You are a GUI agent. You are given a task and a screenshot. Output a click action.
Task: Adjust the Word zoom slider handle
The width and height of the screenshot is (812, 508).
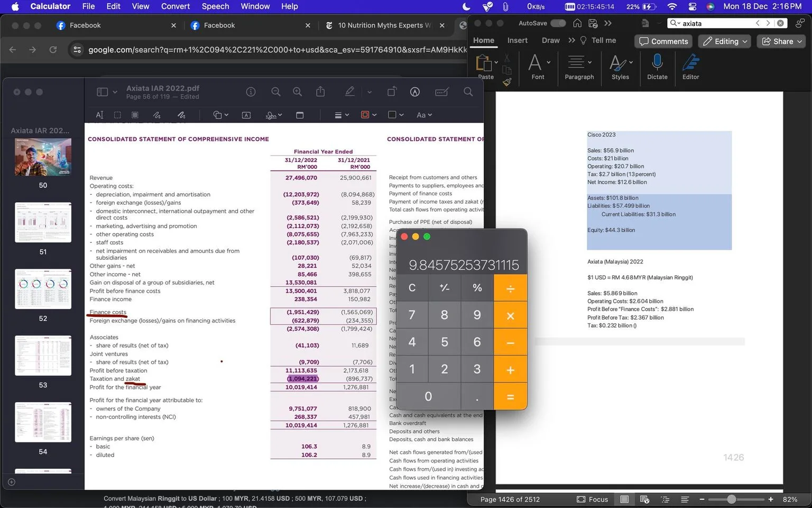[x=732, y=499]
